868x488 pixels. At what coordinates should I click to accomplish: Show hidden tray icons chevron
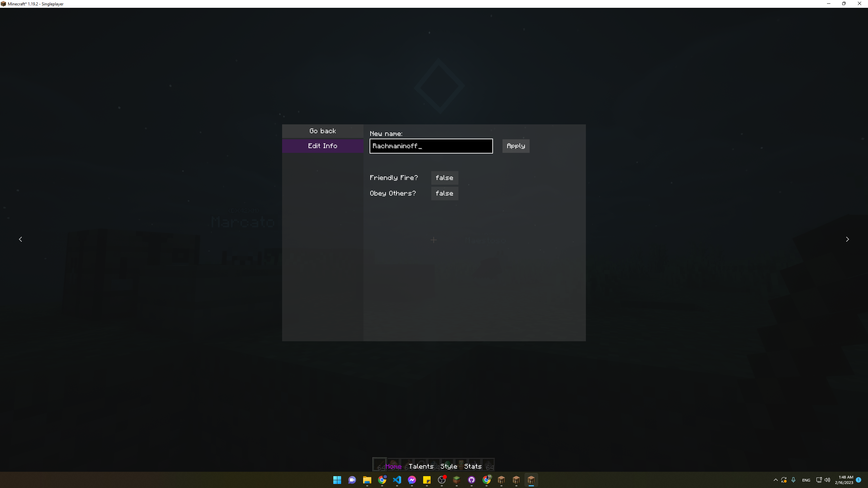(775, 480)
